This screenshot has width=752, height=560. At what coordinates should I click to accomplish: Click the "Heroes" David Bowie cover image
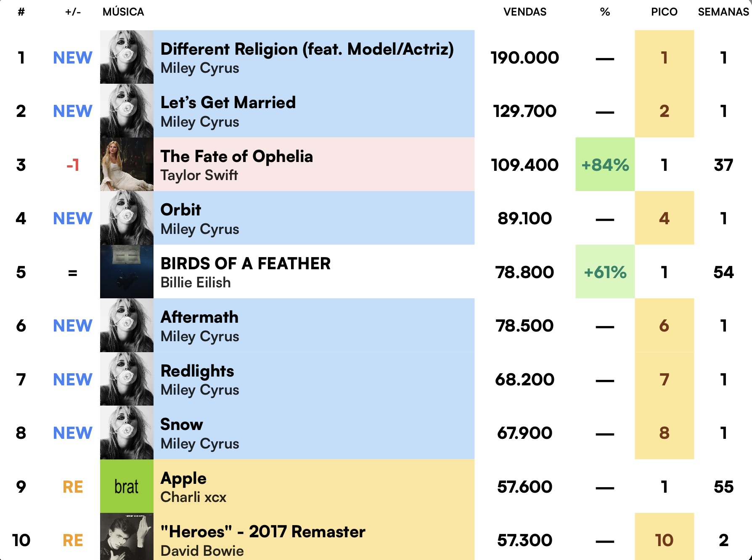click(127, 536)
